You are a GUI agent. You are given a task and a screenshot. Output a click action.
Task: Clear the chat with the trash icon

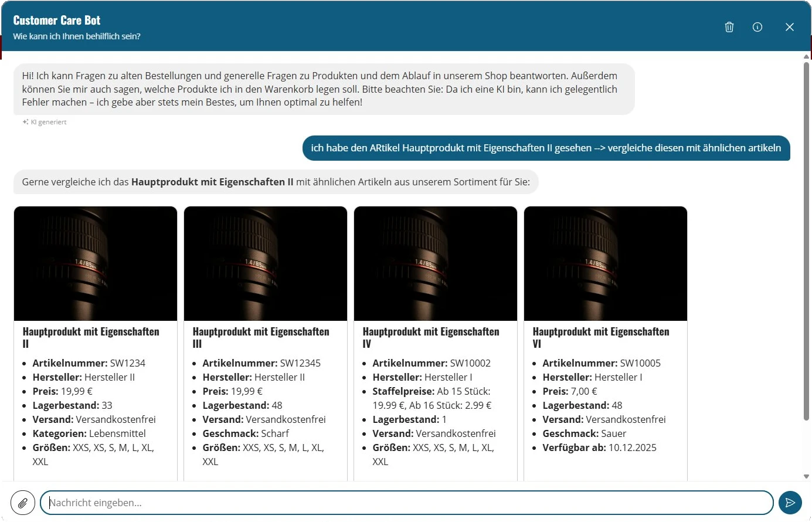[x=729, y=27]
